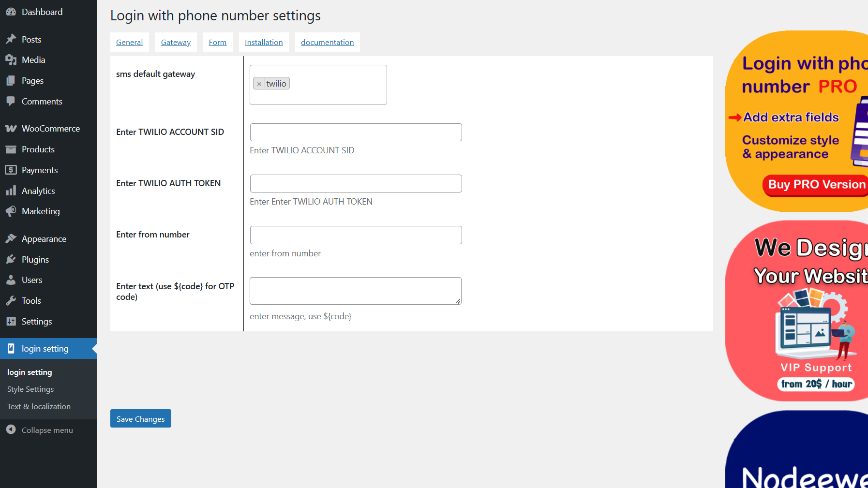The width and height of the screenshot is (868, 488).
Task: Click the Media icon in sidebar
Action: pyautogui.click(x=11, y=60)
